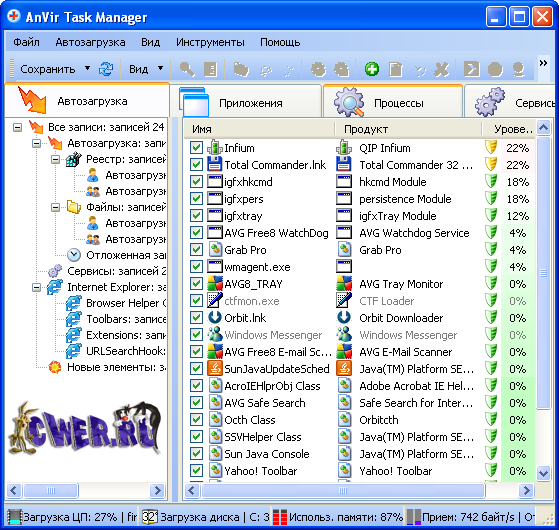Image resolution: width=559 pixels, height=530 pixels.
Task: Open the Файл menu
Action: coord(26,42)
